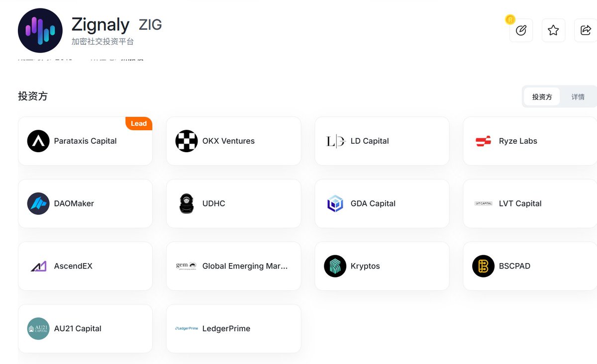
Task: Click the share icon at top right
Action: pyautogui.click(x=586, y=30)
